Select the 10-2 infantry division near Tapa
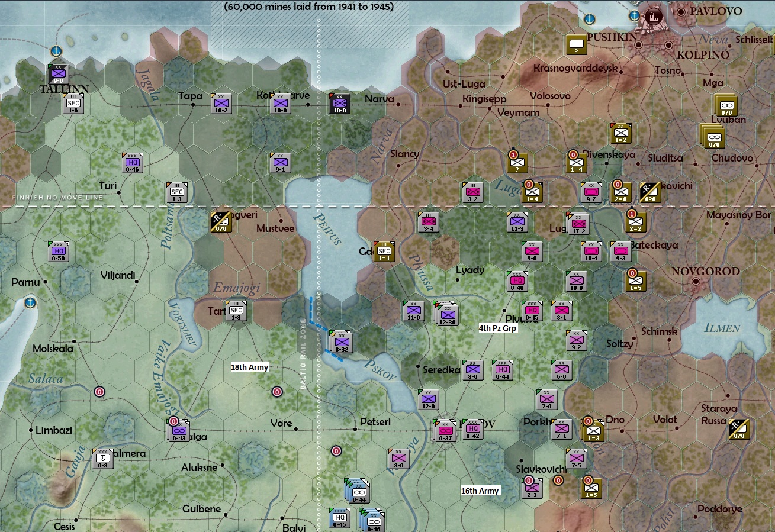The height and width of the screenshot is (532, 775). (221, 104)
